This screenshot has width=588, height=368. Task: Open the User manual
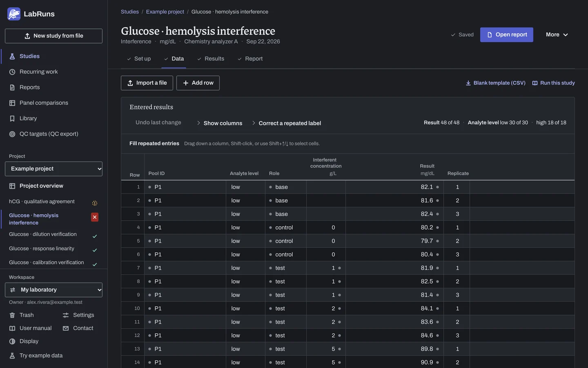click(x=31, y=328)
